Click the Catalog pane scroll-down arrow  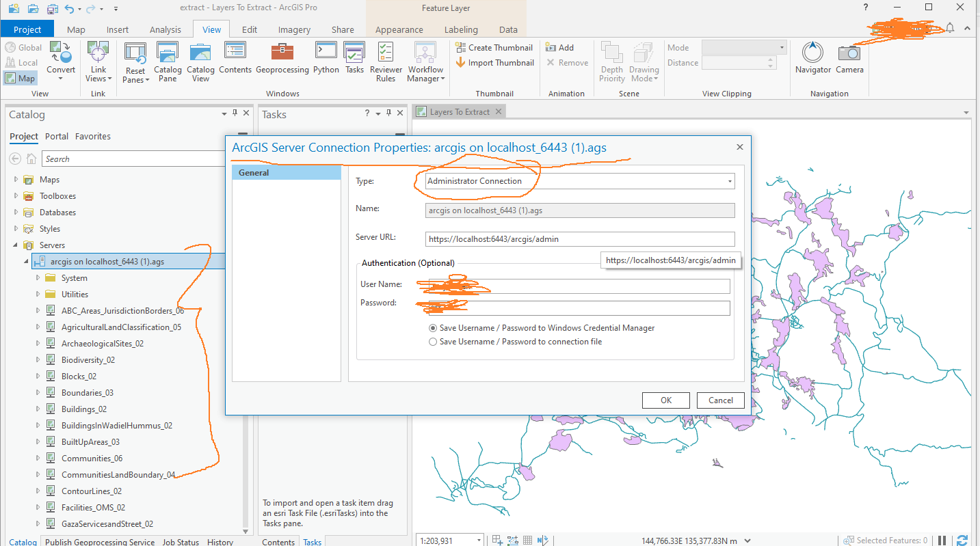tap(246, 531)
